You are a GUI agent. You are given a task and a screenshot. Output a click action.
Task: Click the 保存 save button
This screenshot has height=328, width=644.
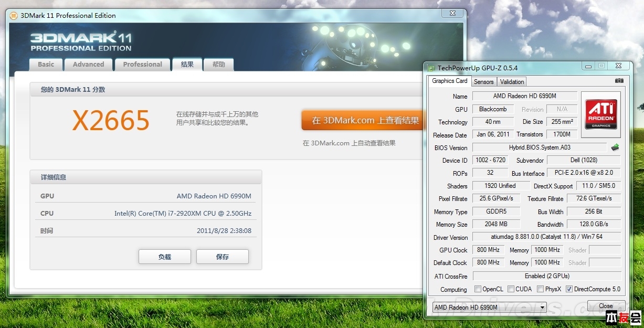(223, 257)
